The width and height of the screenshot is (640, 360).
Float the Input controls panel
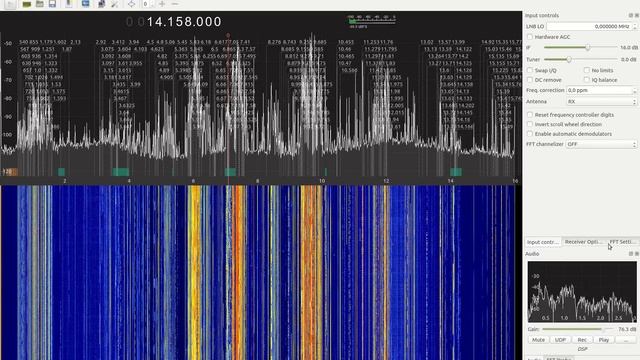(x=631, y=16)
